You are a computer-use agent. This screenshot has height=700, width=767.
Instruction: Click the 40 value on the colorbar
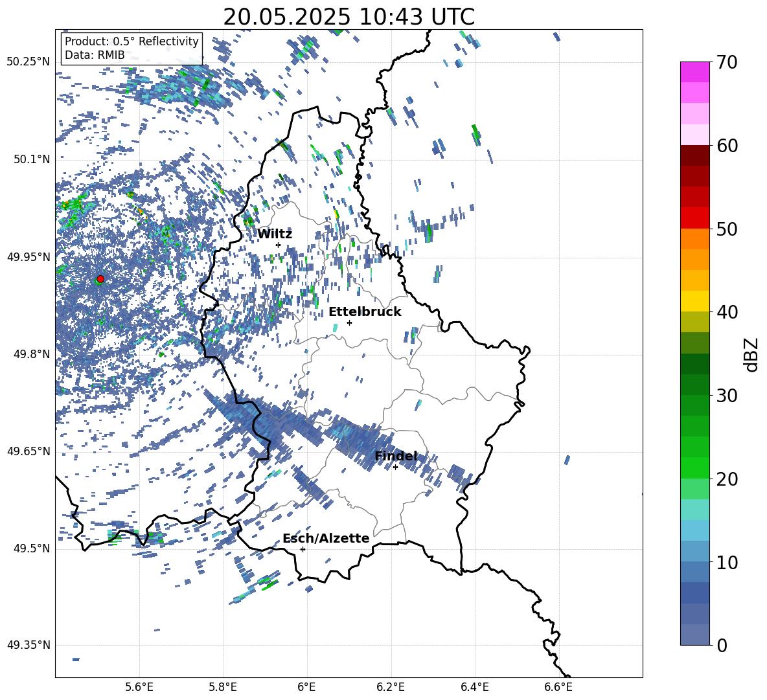pos(727,312)
